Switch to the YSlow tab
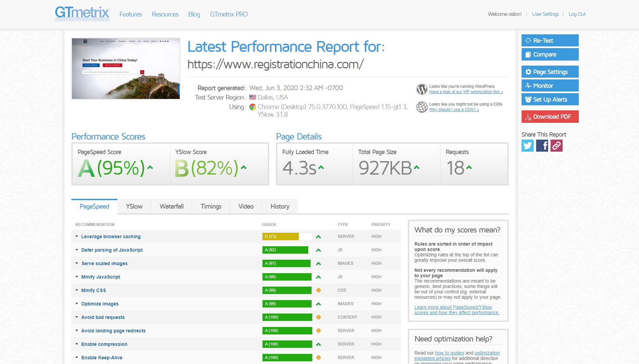This screenshot has width=639, height=364. [x=134, y=206]
